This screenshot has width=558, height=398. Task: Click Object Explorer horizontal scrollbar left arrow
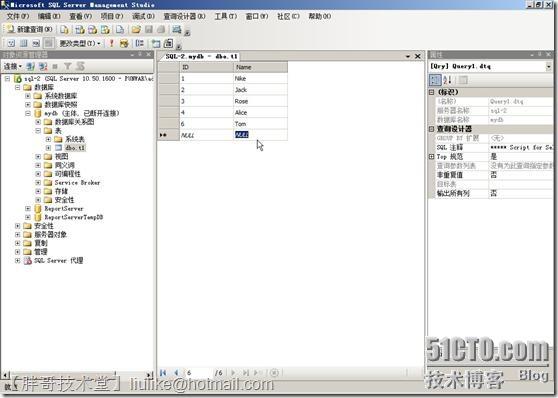pyautogui.click(x=5, y=375)
